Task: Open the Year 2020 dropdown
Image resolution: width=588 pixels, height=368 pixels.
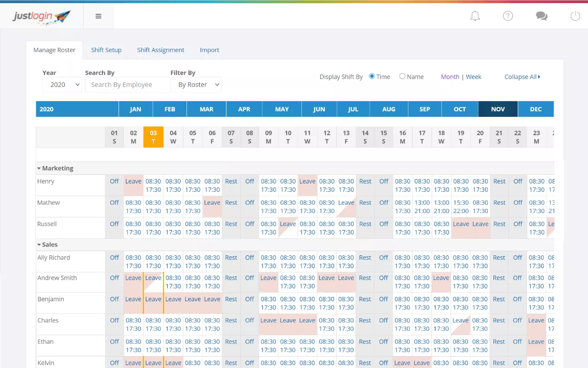Action: (x=62, y=85)
